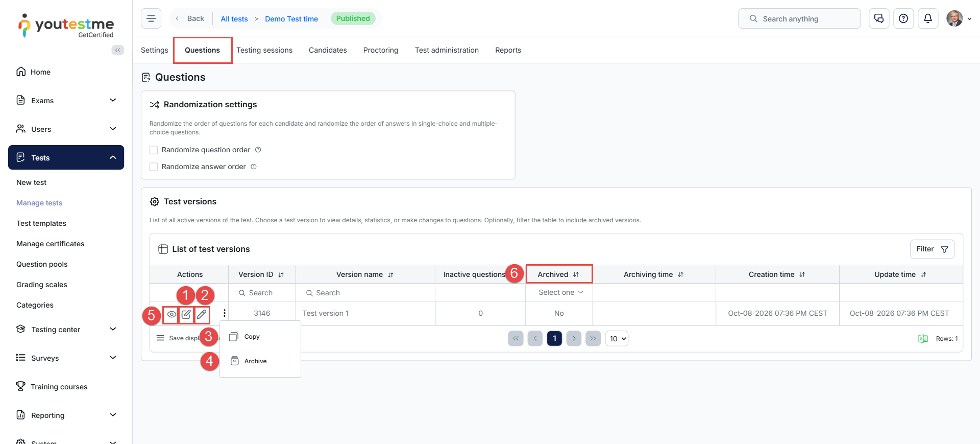Go to last page of versions list
The width and height of the screenshot is (980, 444).
click(x=593, y=338)
